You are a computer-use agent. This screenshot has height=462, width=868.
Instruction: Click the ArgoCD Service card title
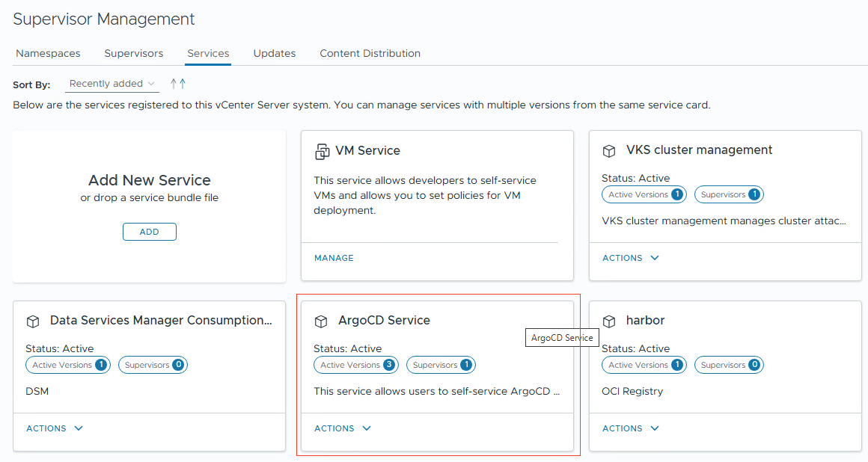click(384, 321)
